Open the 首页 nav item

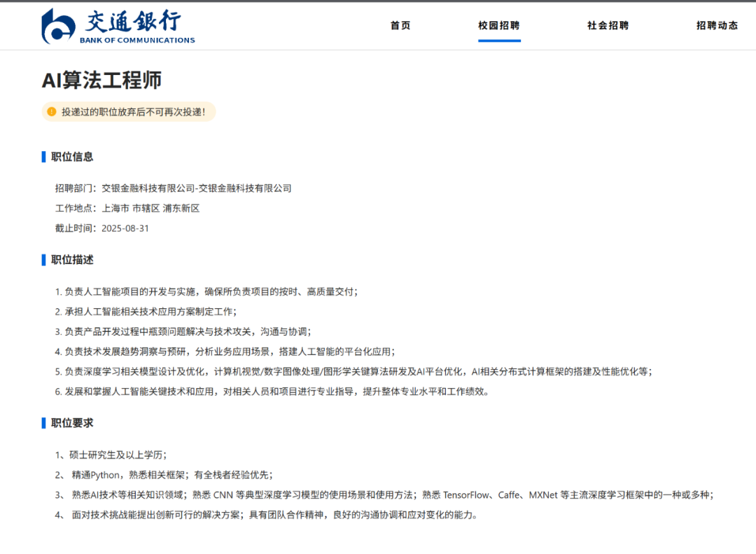400,26
